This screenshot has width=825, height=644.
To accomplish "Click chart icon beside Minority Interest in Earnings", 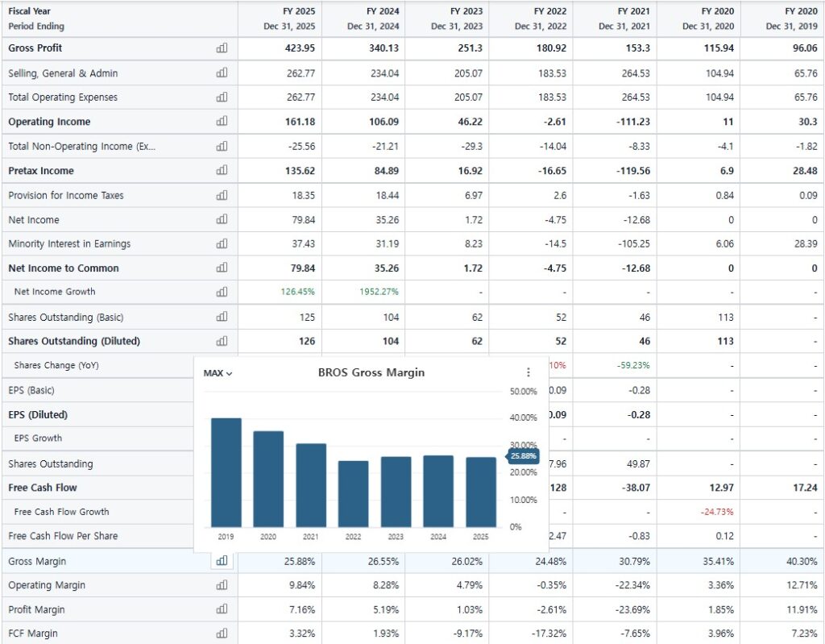I will [222, 243].
